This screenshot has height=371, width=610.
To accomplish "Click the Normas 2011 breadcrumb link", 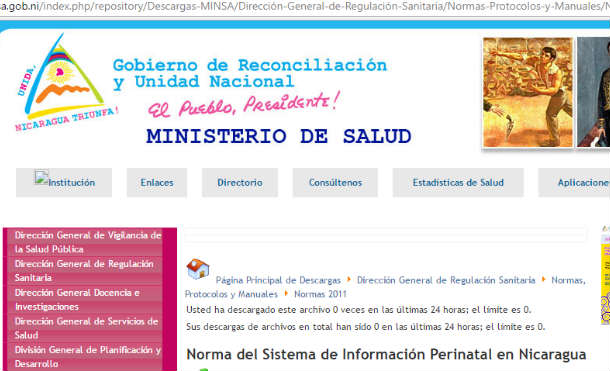I will pos(320,294).
